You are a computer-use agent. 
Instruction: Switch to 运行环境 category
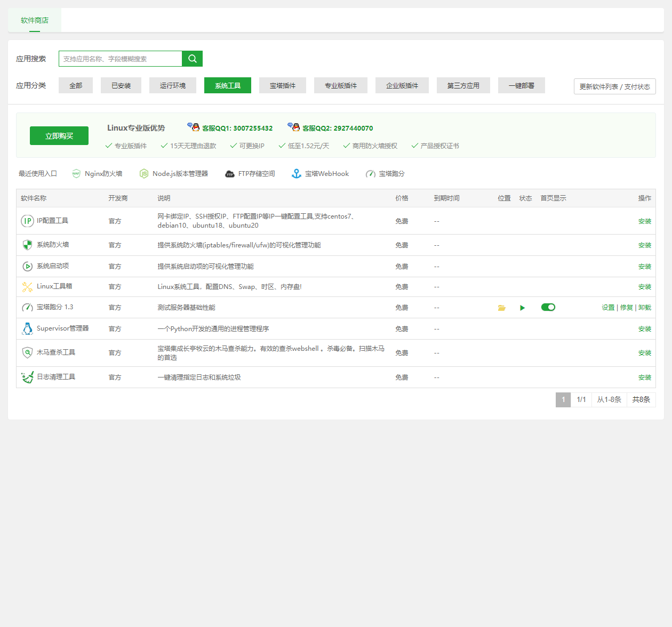[x=173, y=85]
